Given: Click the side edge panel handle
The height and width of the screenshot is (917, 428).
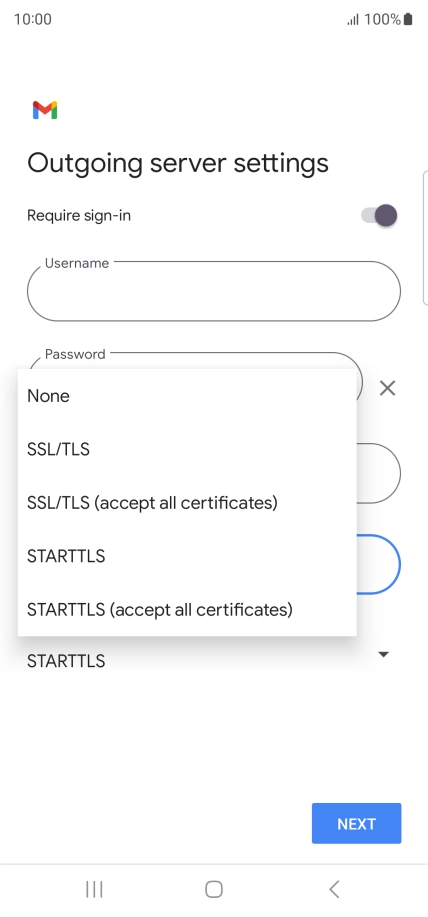Looking at the screenshot, I should click(x=424, y=238).
